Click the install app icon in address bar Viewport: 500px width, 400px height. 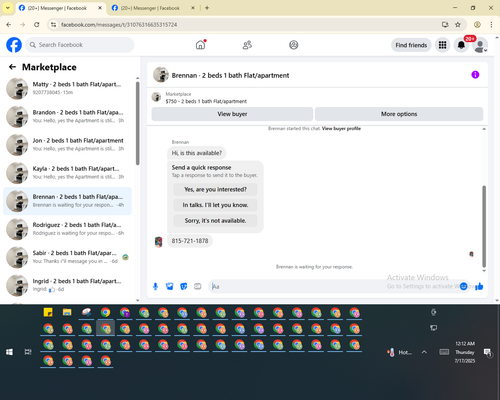445,25
